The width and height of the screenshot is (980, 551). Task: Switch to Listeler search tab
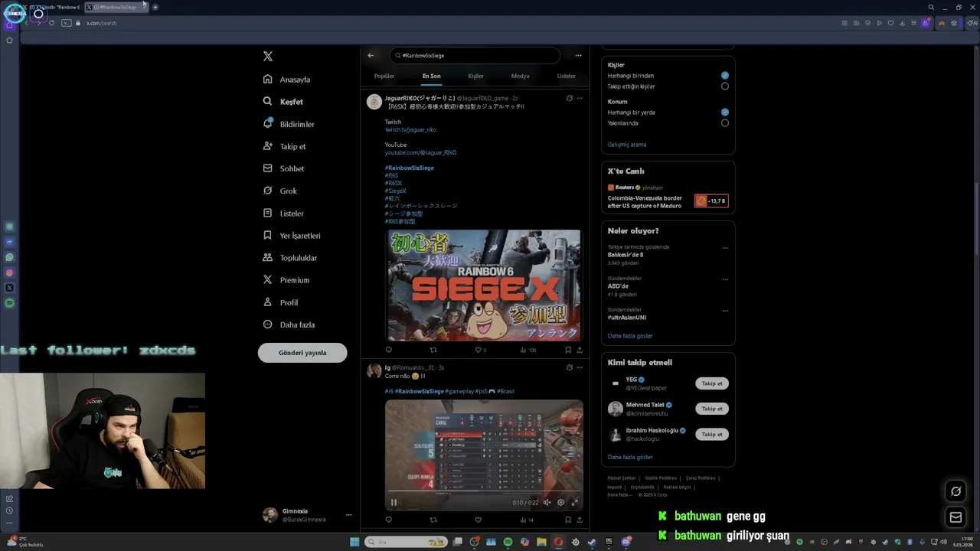(x=567, y=76)
